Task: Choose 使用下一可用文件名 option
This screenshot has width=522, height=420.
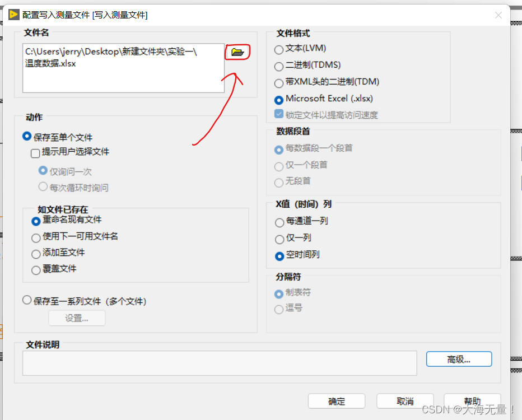Action: (36, 238)
